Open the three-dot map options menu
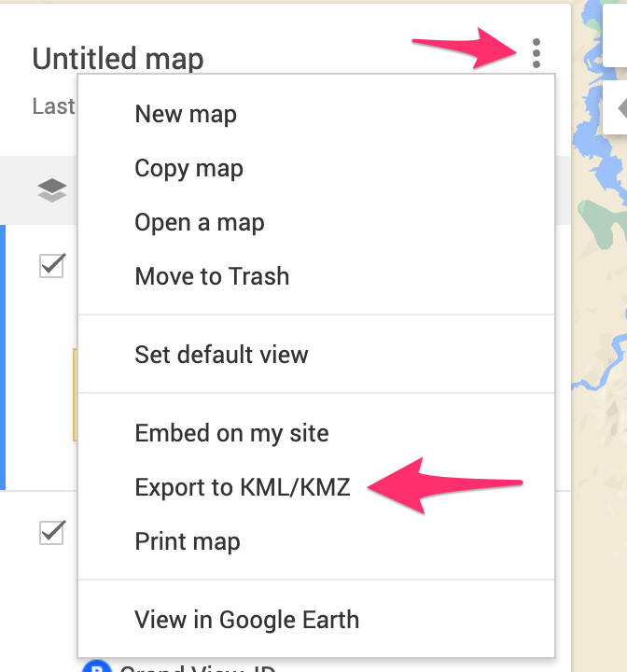Screen dimensions: 627x672 (536, 53)
